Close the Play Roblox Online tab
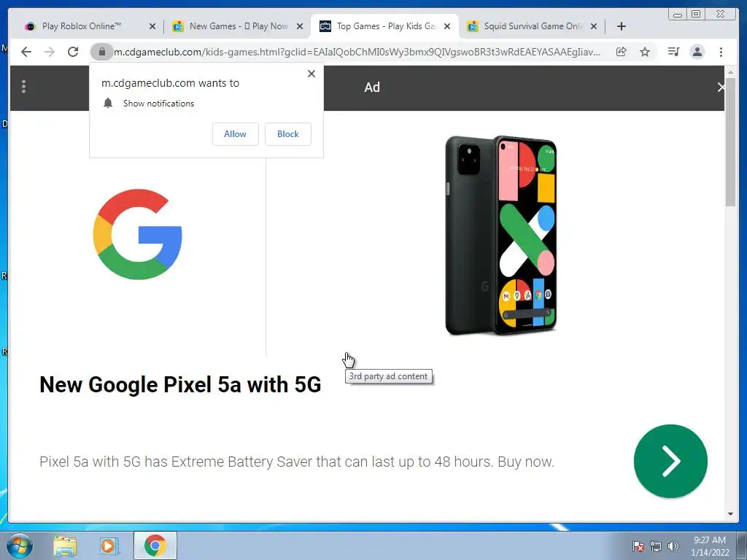The width and height of the screenshot is (747, 560). click(152, 26)
